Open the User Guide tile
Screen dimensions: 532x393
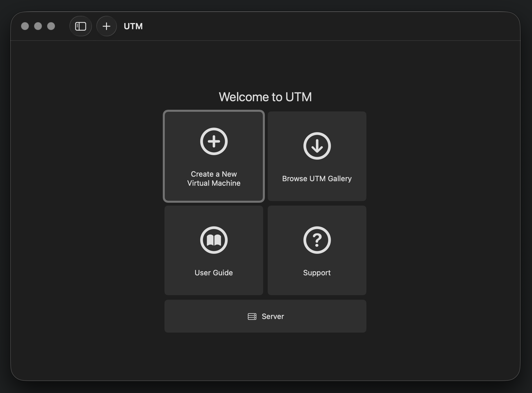[214, 250]
